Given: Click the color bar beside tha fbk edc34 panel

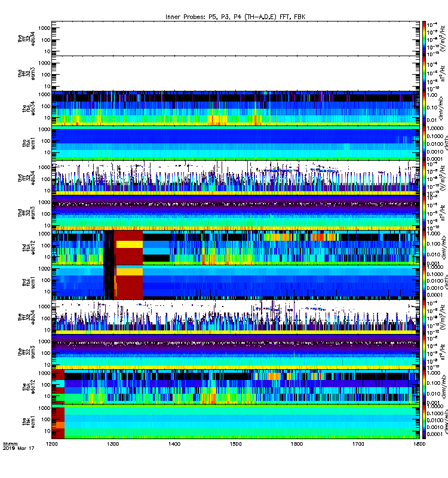Looking at the screenshot, I should (424, 108).
